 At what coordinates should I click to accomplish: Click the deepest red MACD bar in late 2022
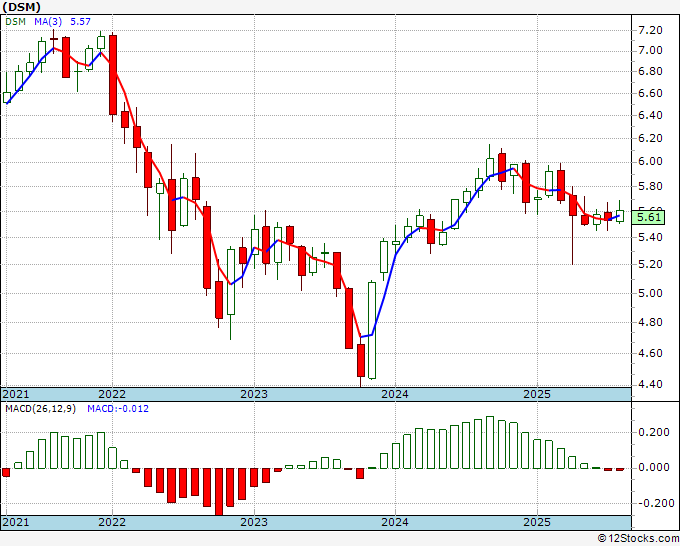(219, 492)
